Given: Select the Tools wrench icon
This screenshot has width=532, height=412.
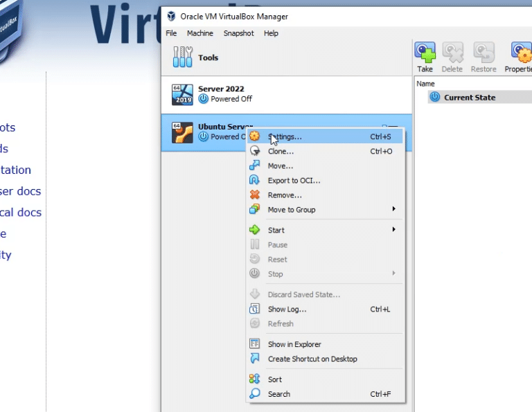Looking at the screenshot, I should tap(182, 57).
